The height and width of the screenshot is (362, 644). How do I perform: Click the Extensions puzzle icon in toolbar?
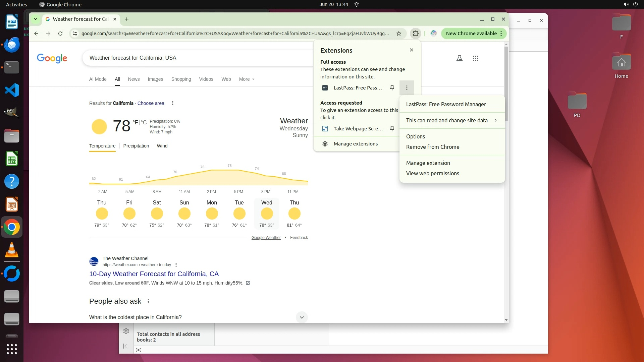pos(416,34)
